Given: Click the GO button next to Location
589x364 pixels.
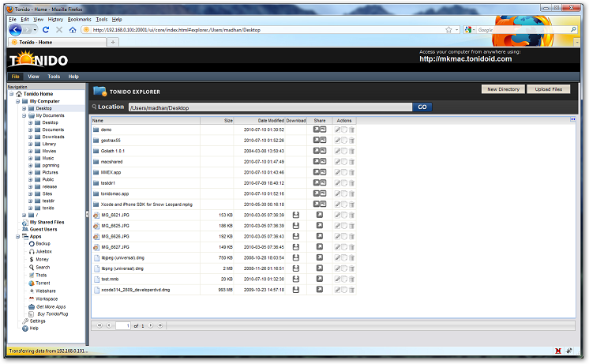Looking at the screenshot, I should (422, 107).
